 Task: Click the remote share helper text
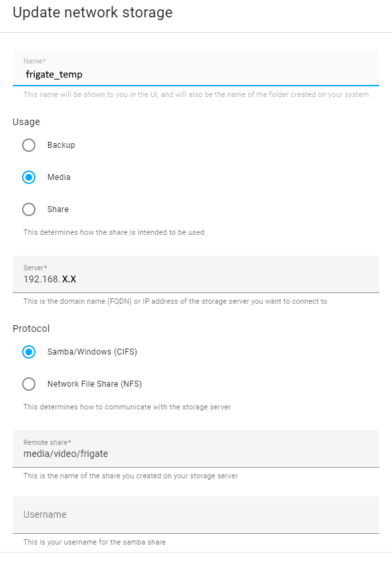tap(130, 475)
